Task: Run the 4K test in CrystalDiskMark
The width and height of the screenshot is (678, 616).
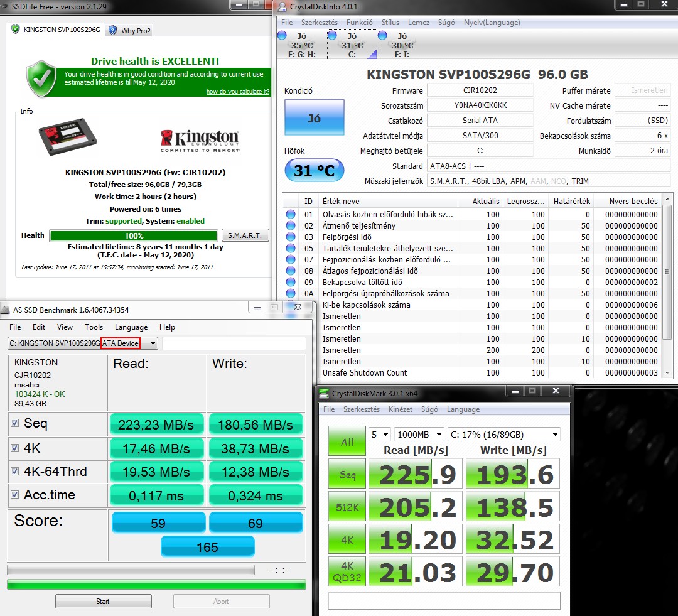Action: (347, 539)
